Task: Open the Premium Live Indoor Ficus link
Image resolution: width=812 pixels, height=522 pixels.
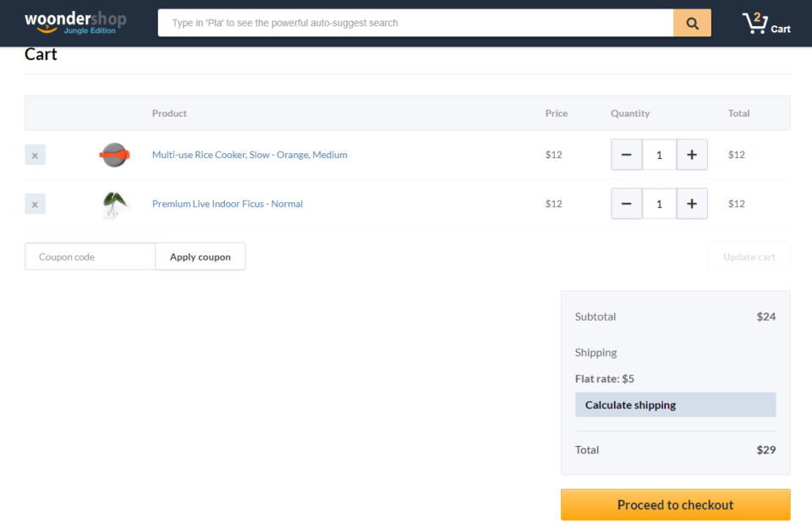Action: (x=227, y=204)
